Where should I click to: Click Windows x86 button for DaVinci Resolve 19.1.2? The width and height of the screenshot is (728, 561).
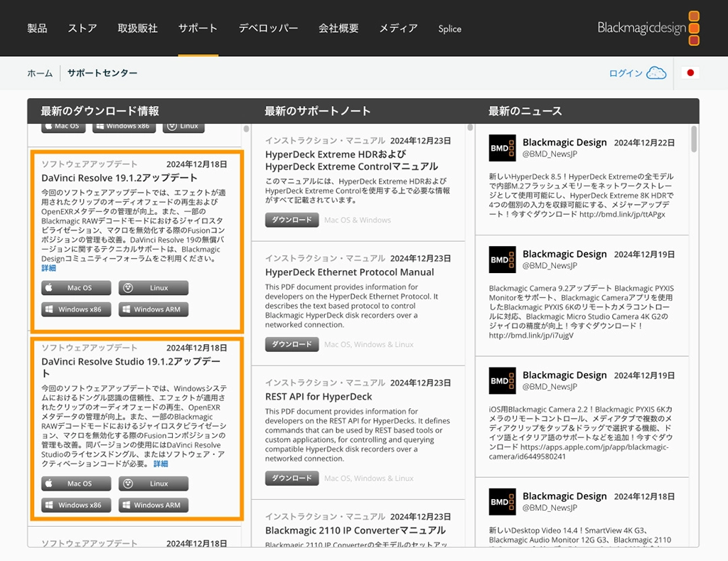pyautogui.click(x=76, y=309)
